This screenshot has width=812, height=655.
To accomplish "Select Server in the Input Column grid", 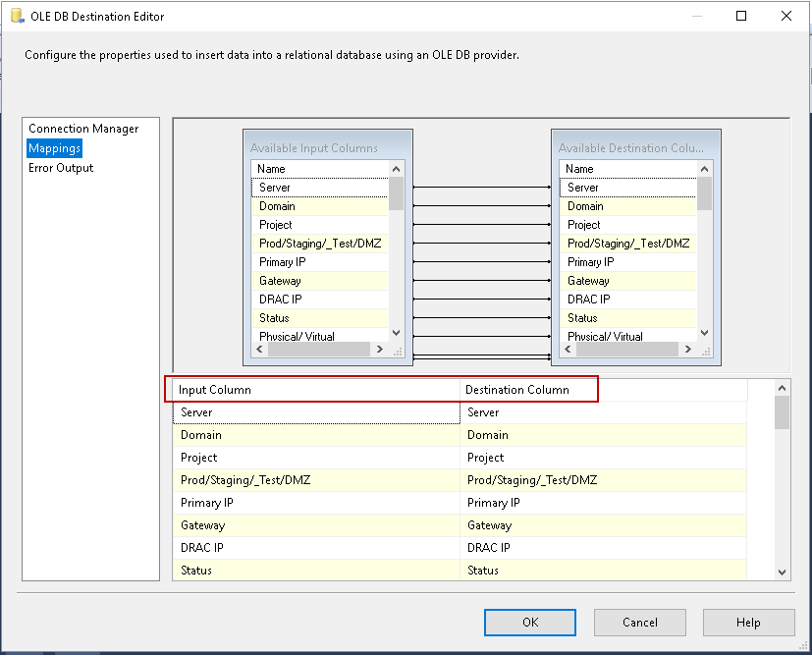I will click(314, 412).
